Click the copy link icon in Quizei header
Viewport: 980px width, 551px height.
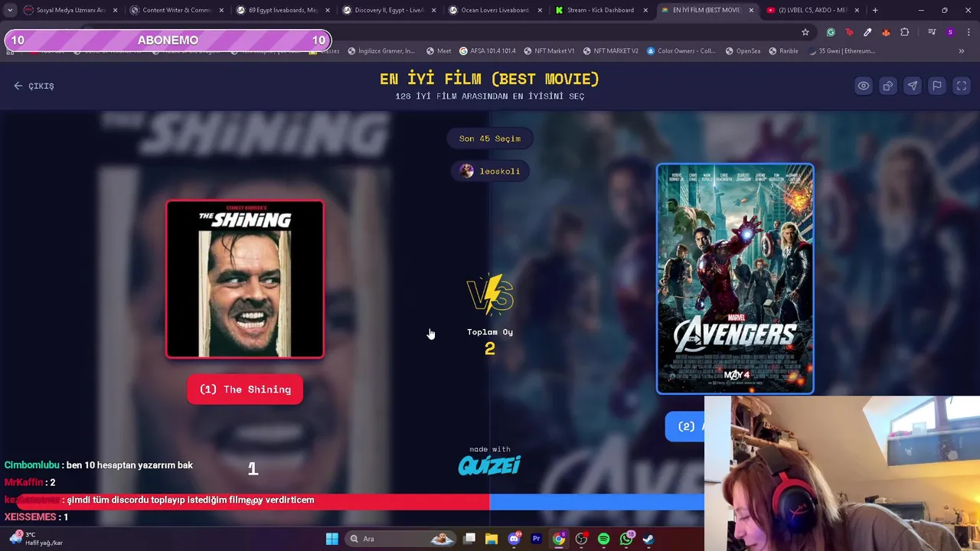888,86
